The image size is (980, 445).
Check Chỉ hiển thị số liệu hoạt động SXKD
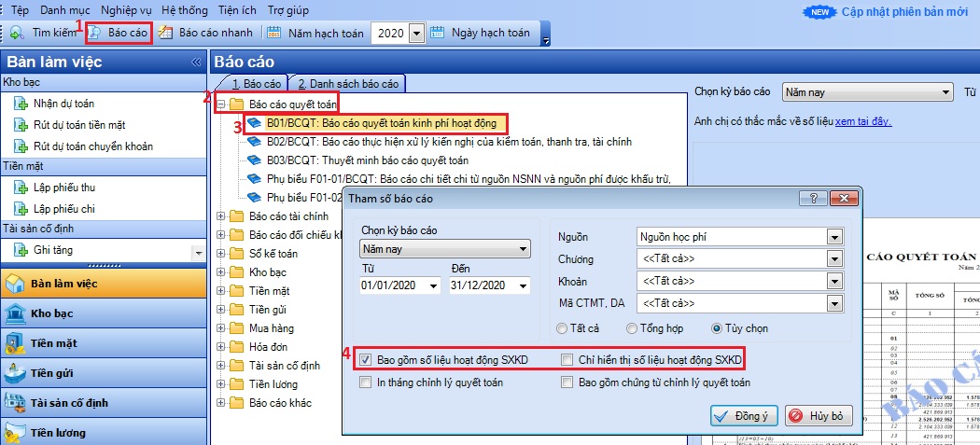click(x=567, y=360)
